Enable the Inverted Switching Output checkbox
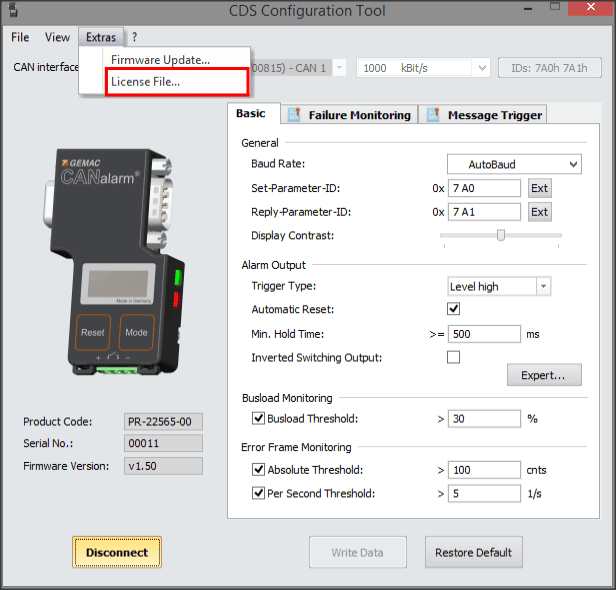Viewport: 616px width, 590px height. tap(453, 357)
